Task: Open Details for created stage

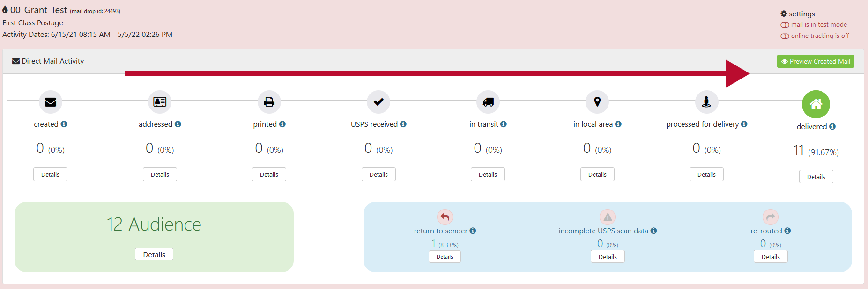Action: tap(50, 174)
